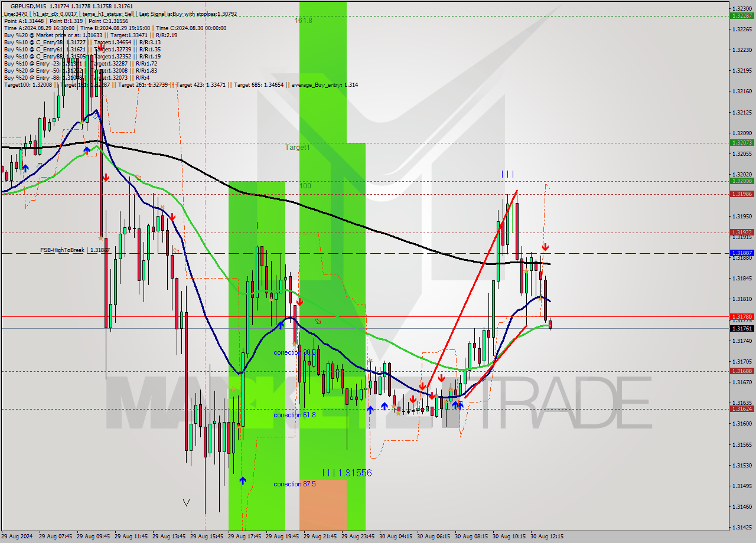Click the 1.32230 price scale value
The width and height of the screenshot is (756, 543).
point(741,50)
